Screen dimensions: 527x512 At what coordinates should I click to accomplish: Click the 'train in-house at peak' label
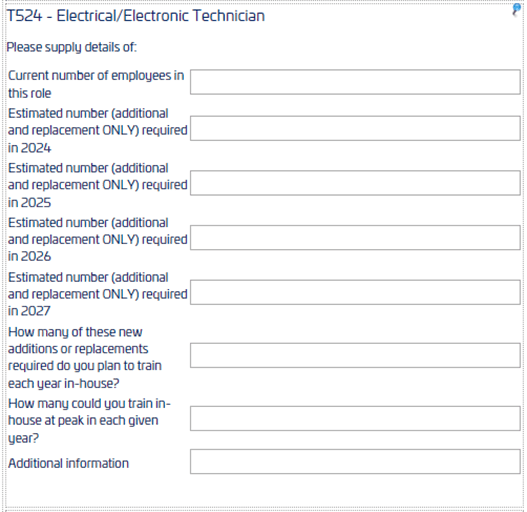[x=89, y=421]
